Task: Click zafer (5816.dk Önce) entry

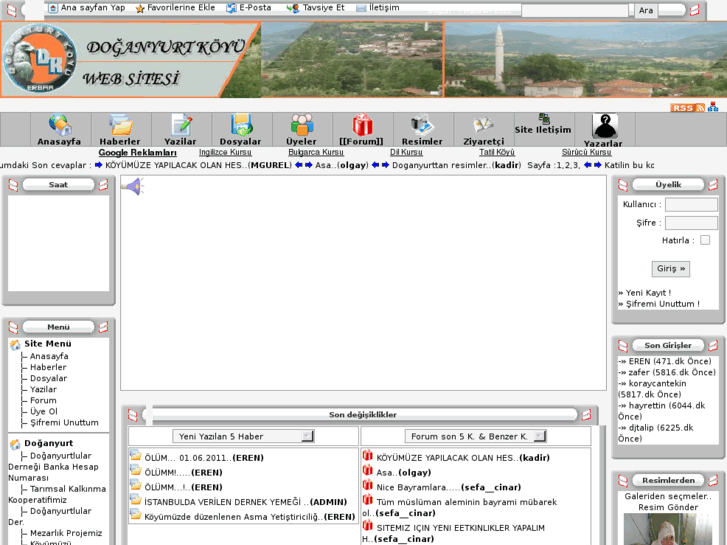Action: pos(672,372)
